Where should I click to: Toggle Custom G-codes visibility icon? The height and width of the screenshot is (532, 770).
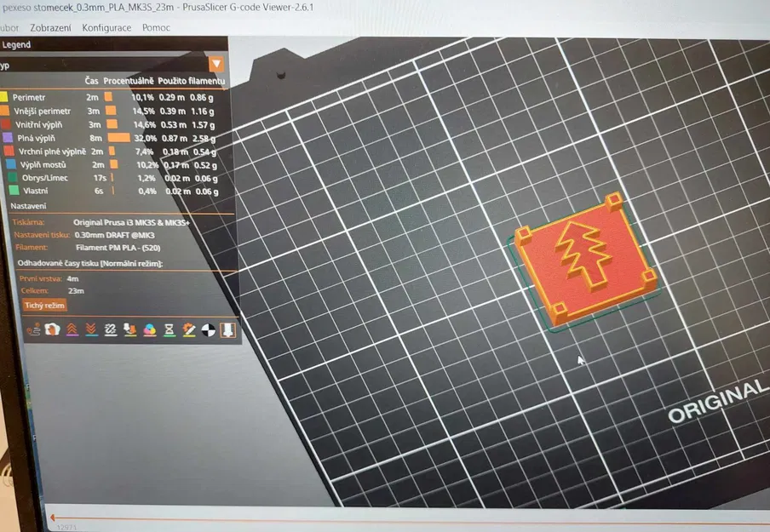189,329
